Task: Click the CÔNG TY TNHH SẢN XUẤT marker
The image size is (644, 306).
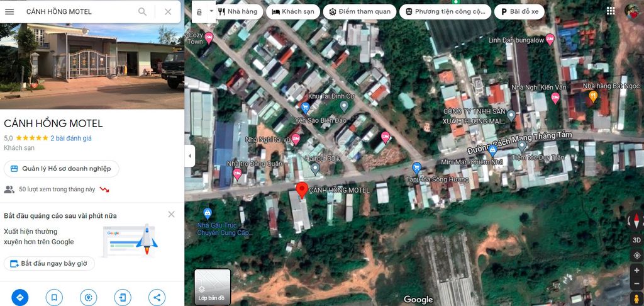Action: (x=511, y=115)
